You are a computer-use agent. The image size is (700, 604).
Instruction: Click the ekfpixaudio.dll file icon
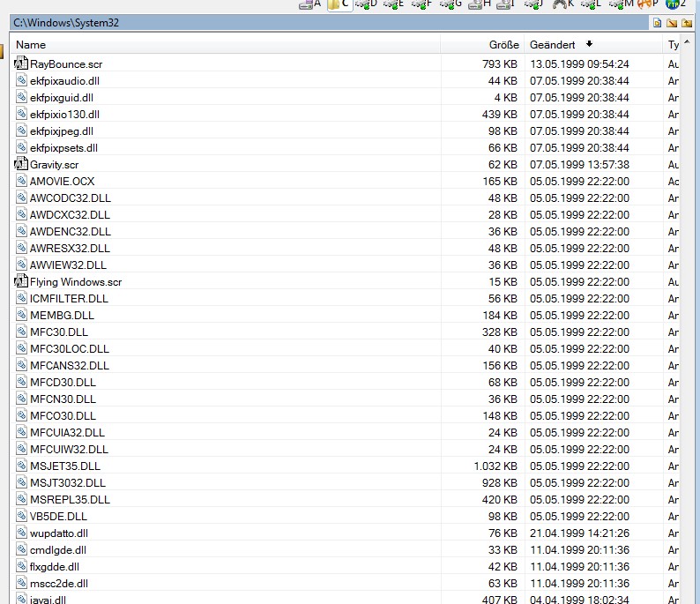click(x=21, y=80)
